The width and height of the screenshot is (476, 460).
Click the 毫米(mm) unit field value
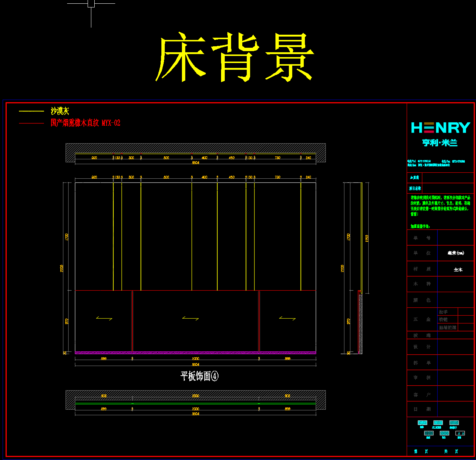(x=455, y=253)
